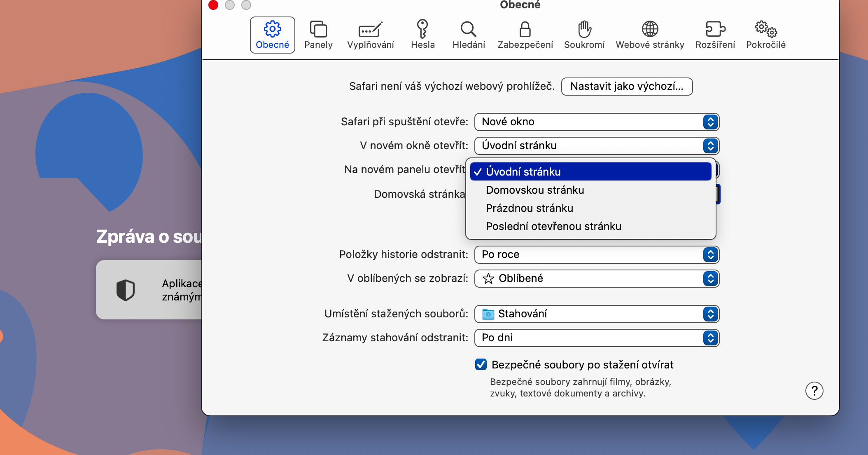Expand the Safari při spuštění otevře dropdown
This screenshot has height=455, width=868.
(596, 122)
